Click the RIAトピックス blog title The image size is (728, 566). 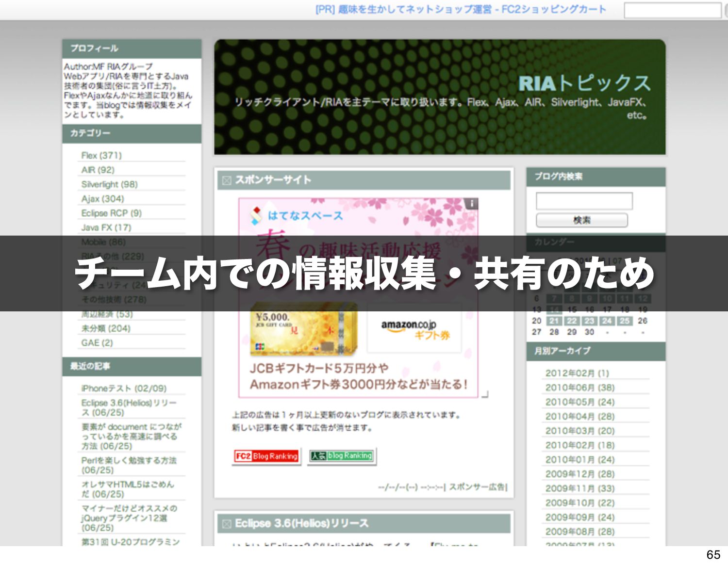(584, 83)
